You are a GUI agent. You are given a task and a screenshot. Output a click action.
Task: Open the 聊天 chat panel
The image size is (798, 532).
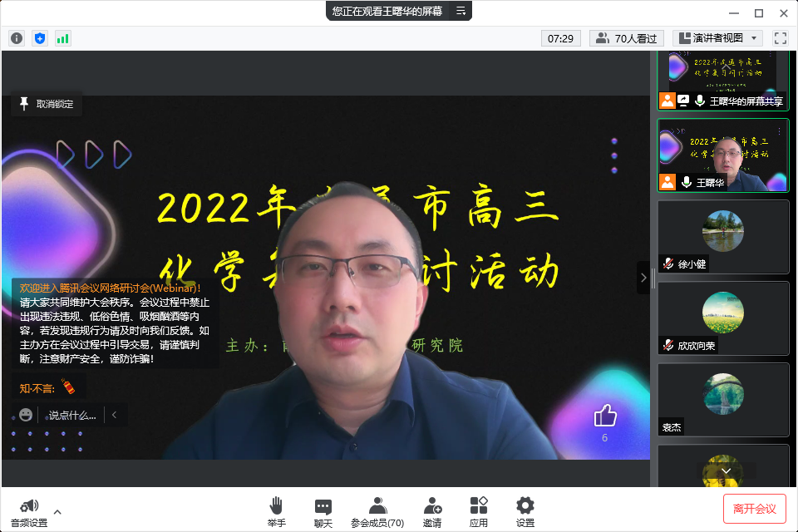(x=323, y=510)
